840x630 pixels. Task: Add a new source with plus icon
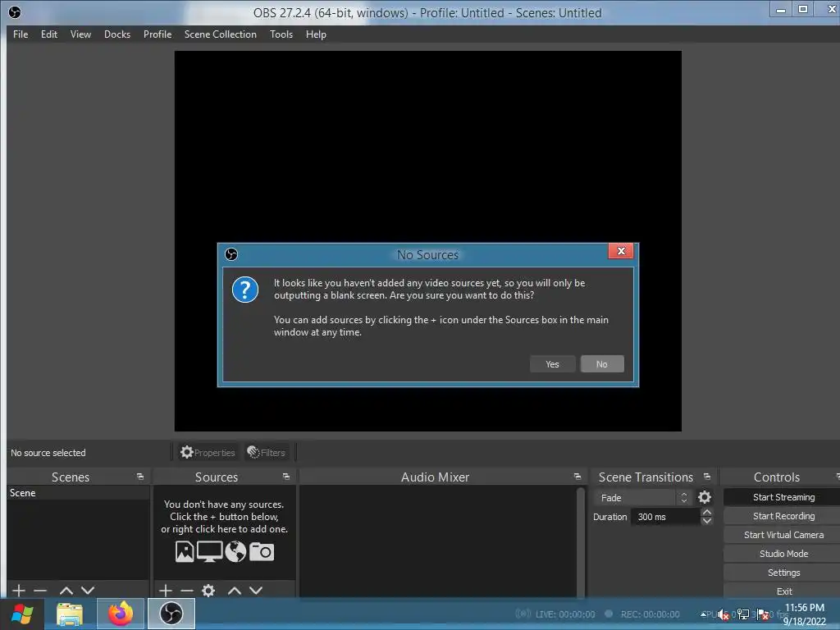click(166, 591)
